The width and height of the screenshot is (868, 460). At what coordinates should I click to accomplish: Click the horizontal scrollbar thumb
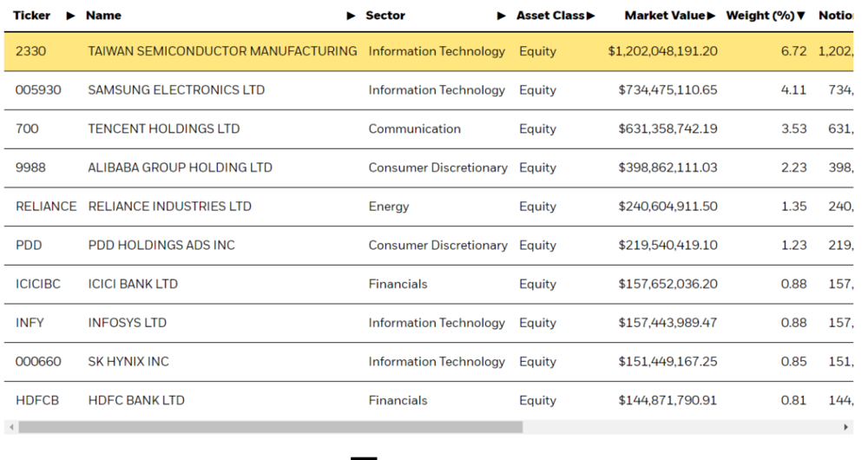(x=270, y=427)
